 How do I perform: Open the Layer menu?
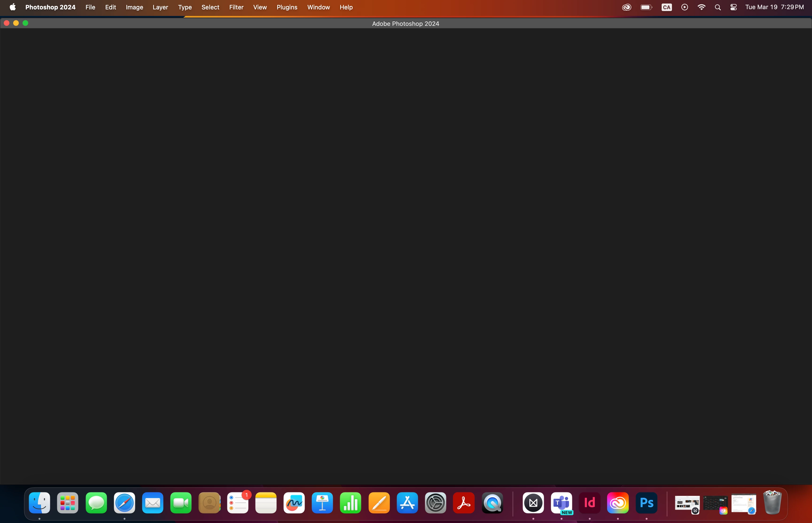tap(160, 7)
